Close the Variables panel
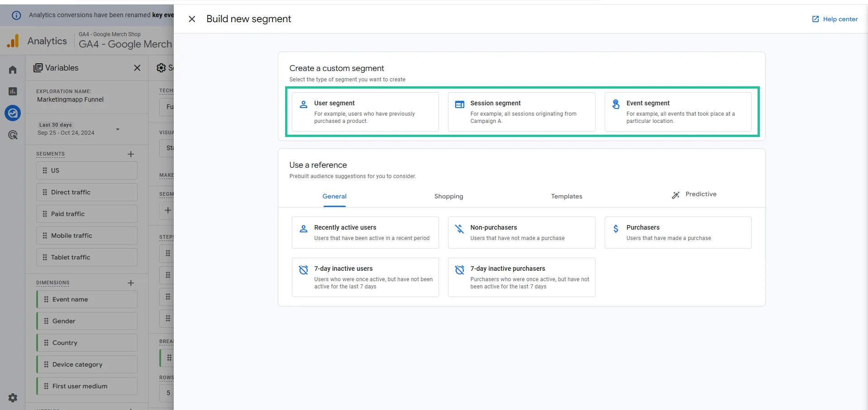 coord(137,68)
